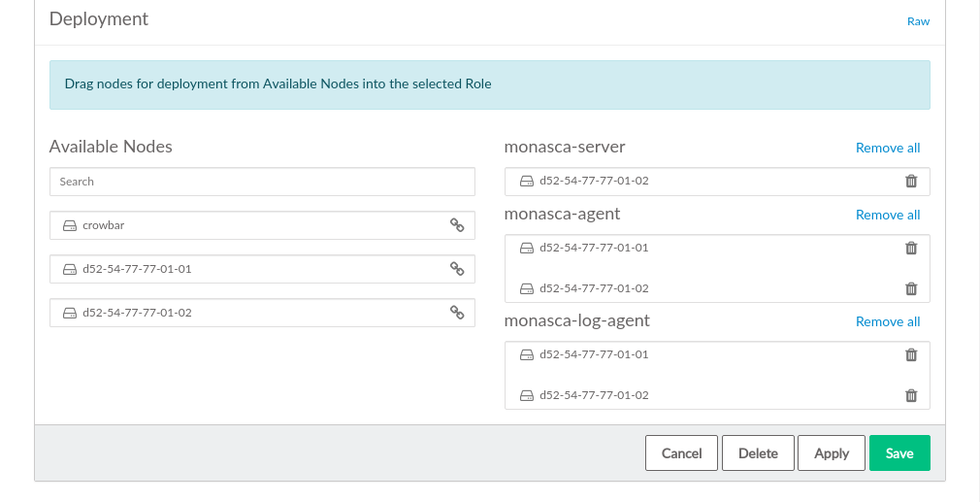Click the Apply button
Viewport: 980px width, 502px height.
point(832,453)
